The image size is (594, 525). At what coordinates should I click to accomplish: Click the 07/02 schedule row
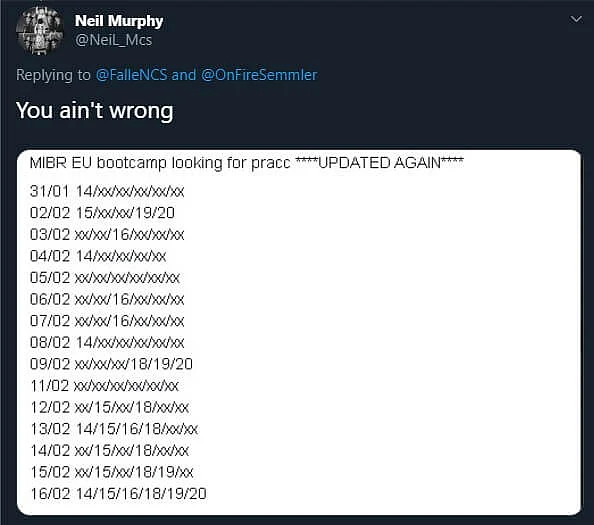click(107, 321)
